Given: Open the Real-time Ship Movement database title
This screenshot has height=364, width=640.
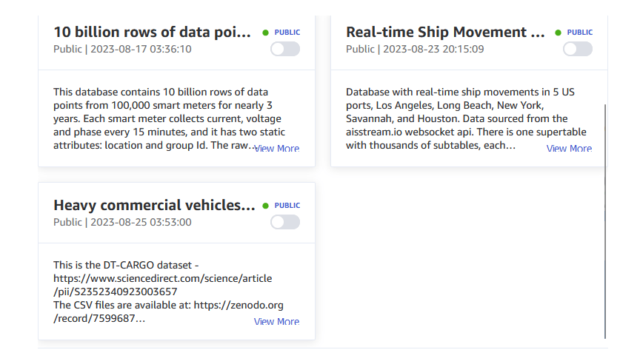Looking at the screenshot, I should (446, 33).
